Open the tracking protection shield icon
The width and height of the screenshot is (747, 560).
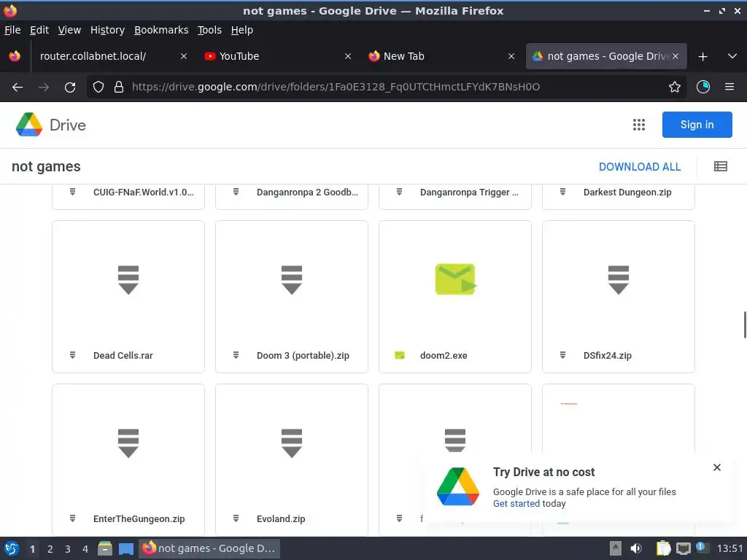(98, 87)
